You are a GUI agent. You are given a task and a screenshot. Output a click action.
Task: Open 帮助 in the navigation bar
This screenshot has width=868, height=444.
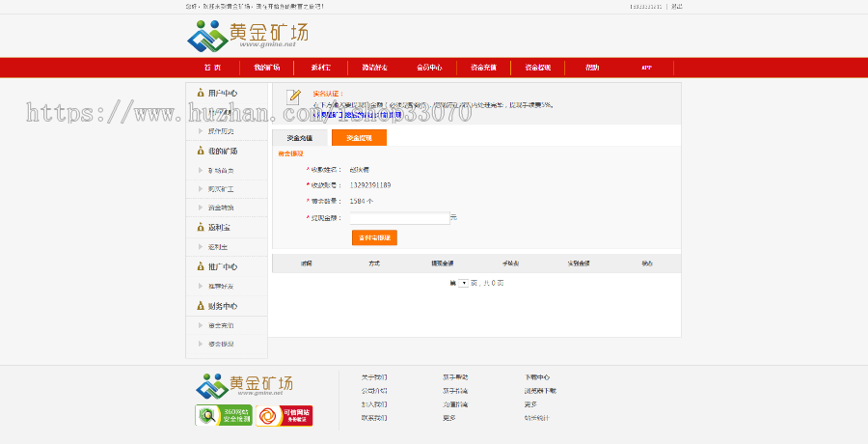click(x=592, y=68)
